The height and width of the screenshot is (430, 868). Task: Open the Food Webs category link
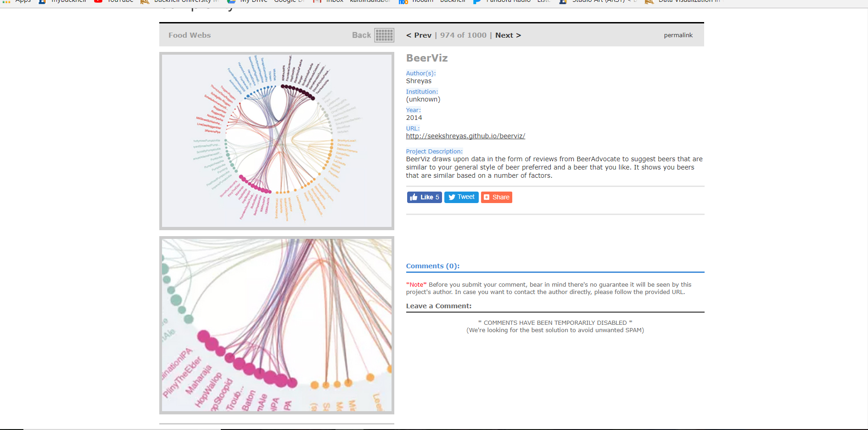coord(190,35)
